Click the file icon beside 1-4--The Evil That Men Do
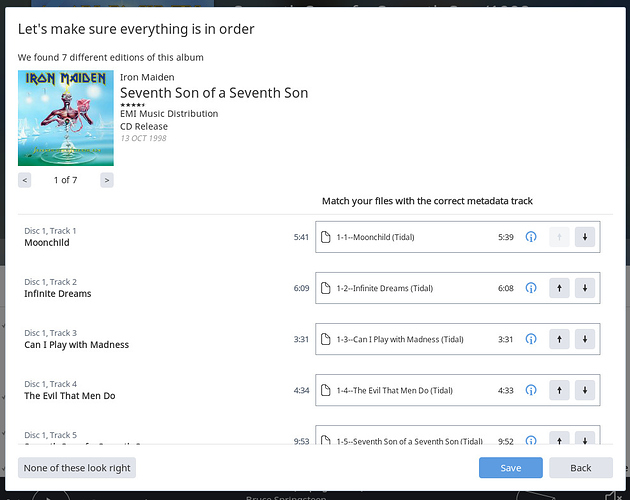This screenshot has height=500, width=630. [x=326, y=390]
